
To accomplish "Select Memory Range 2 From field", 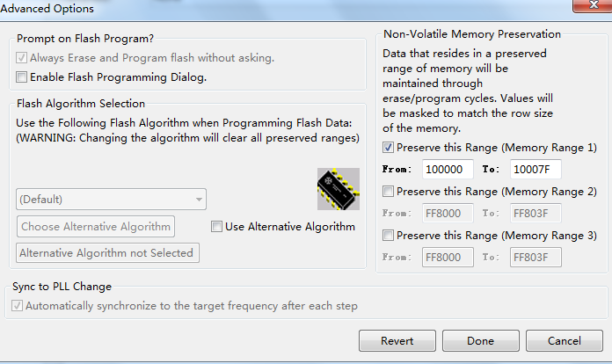I will (x=448, y=213).
